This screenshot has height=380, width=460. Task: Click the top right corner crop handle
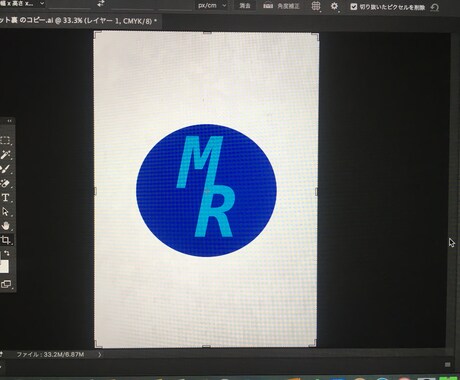click(316, 36)
